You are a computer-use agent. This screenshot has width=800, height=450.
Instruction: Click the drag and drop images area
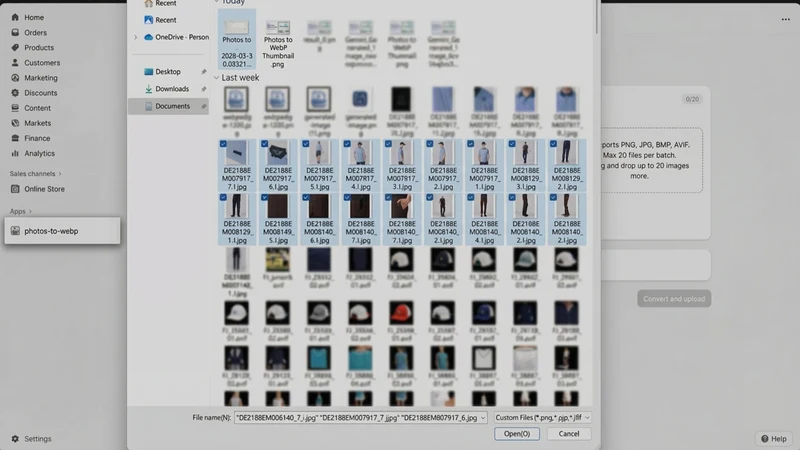click(651, 160)
